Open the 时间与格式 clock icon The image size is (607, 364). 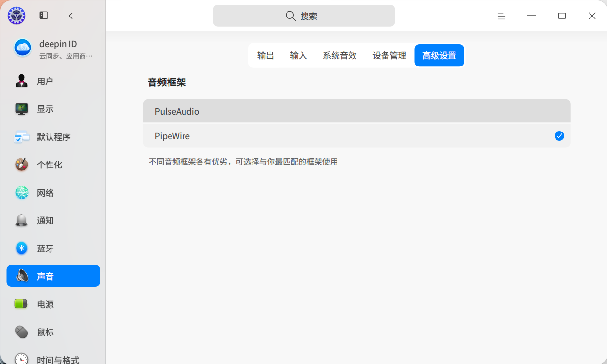pos(21,359)
